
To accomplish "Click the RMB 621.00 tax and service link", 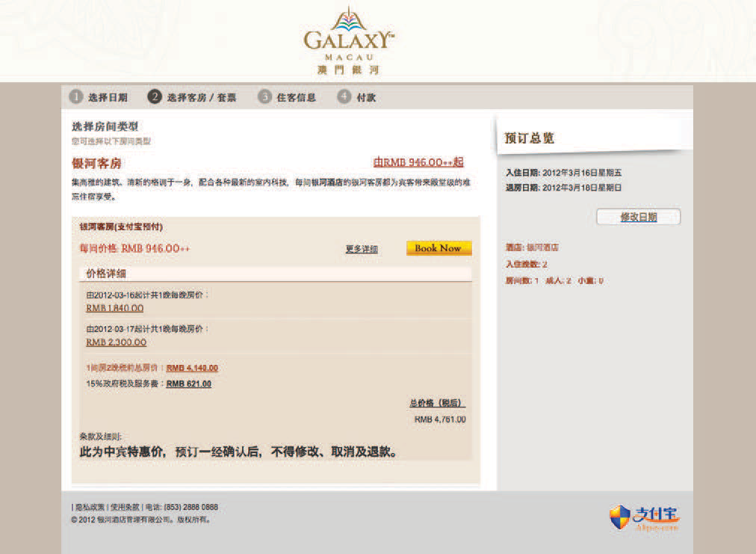I will tap(188, 384).
